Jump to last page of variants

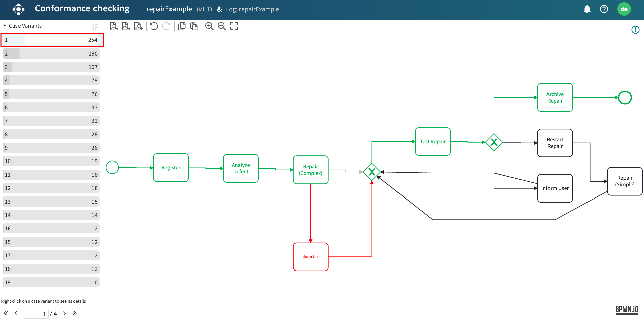point(75,313)
